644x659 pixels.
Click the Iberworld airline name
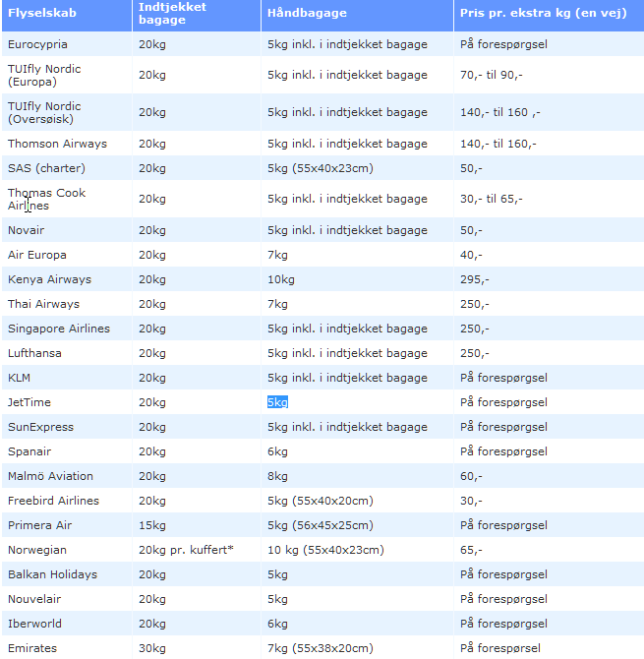click(x=34, y=624)
